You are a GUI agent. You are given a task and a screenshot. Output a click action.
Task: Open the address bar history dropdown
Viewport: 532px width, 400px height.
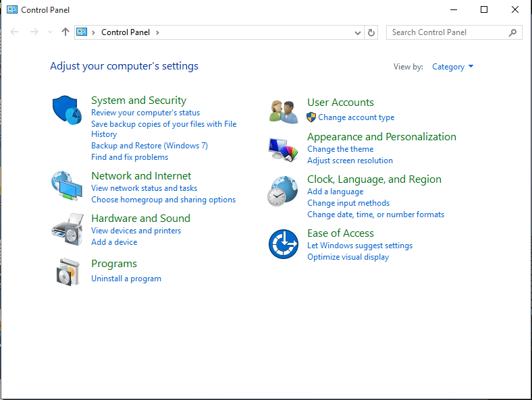(358, 32)
